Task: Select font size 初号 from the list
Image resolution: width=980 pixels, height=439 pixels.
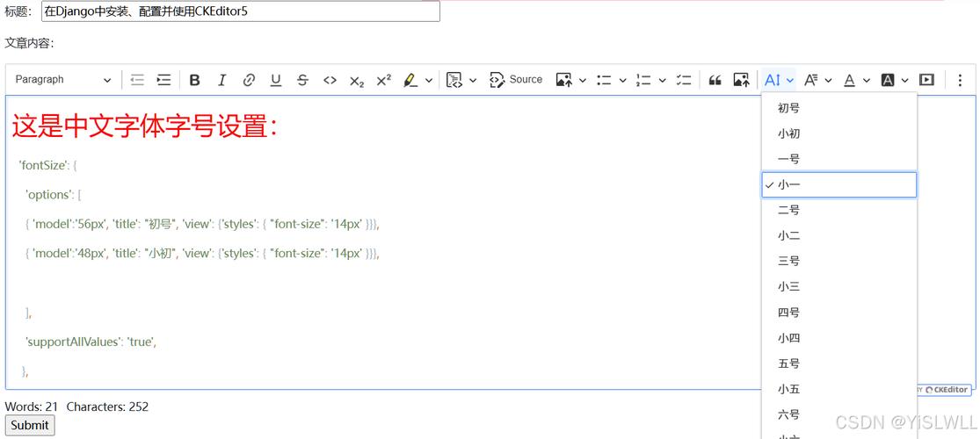Action: click(788, 108)
